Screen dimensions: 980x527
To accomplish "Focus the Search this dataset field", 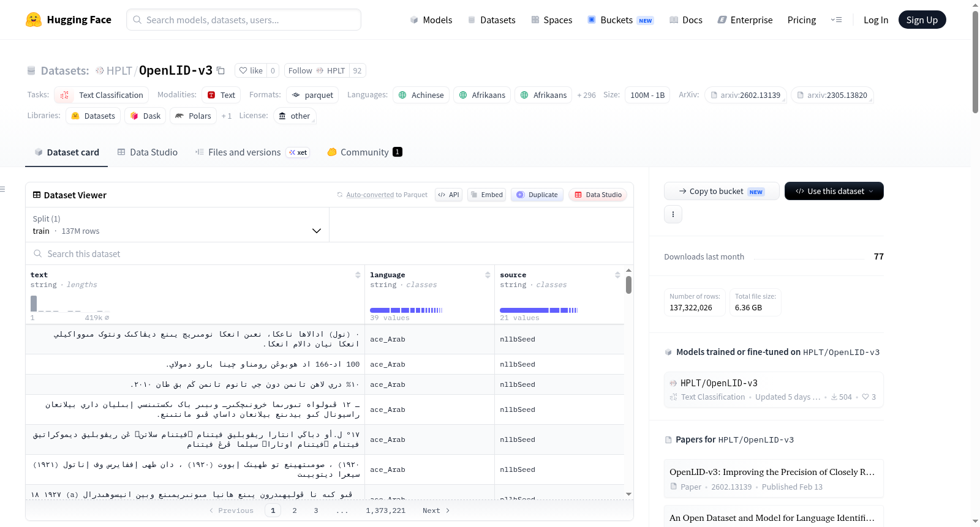I will point(330,253).
